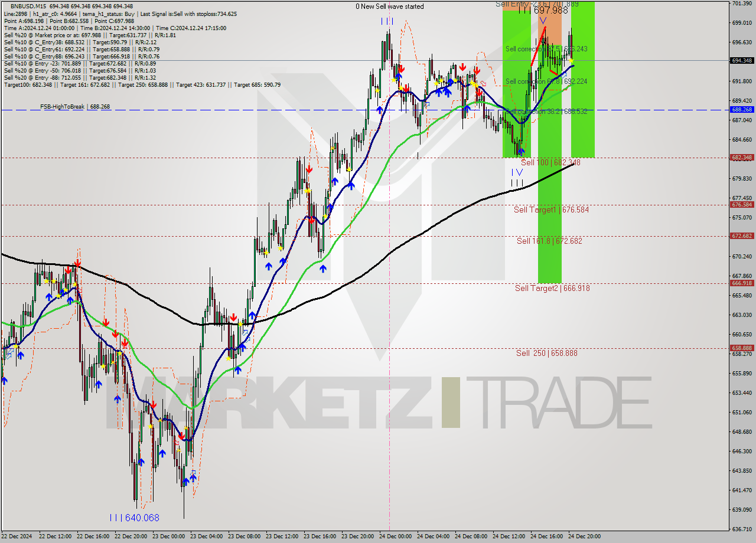
Task: Click the red 676.584 price tag
Action: coord(742,205)
